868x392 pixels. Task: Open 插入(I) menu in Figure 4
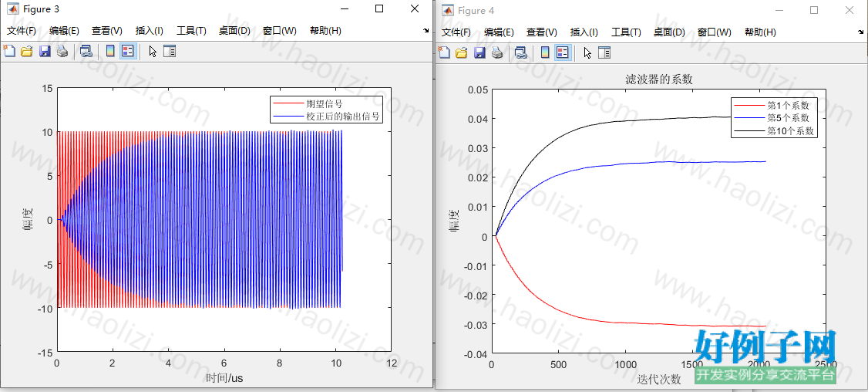pos(584,32)
